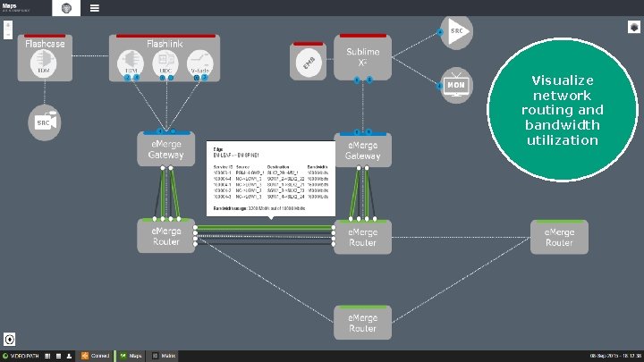Click blue port marker beside SRC play icon

pyautogui.click(x=440, y=32)
